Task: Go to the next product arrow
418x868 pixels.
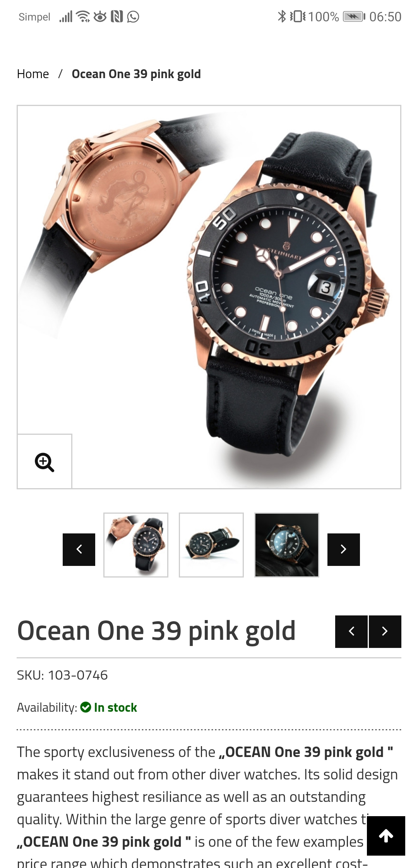Action: (x=385, y=631)
